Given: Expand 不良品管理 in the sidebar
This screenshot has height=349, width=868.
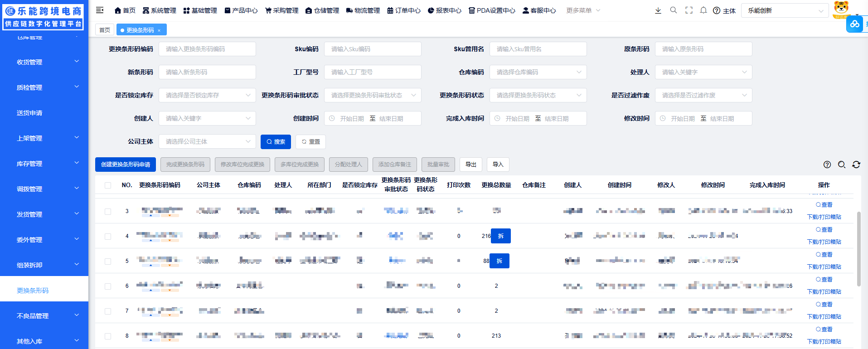Looking at the screenshot, I should (x=44, y=316).
